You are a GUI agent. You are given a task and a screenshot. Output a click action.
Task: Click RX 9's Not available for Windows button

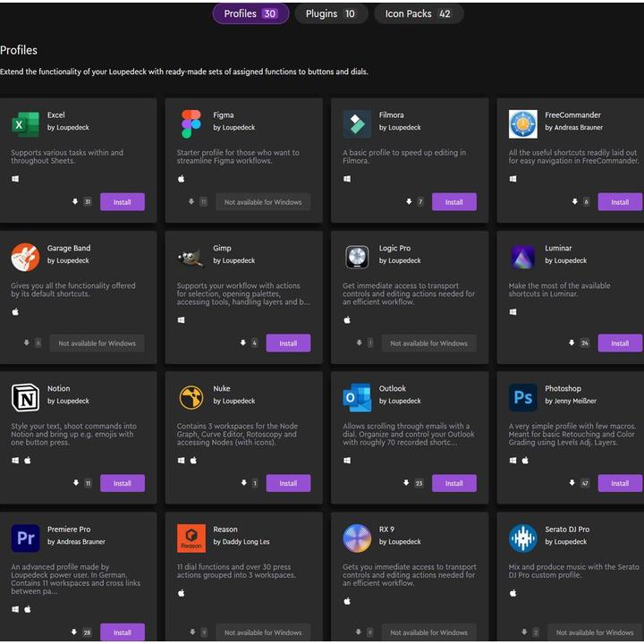pyautogui.click(x=428, y=632)
